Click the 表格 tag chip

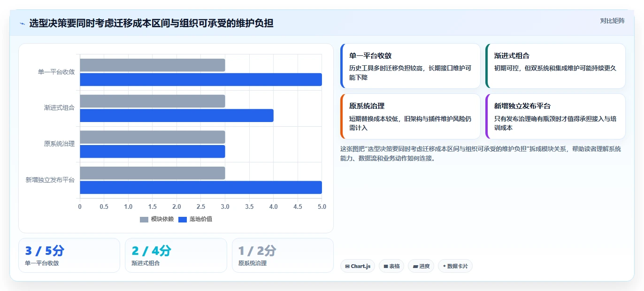click(x=391, y=266)
